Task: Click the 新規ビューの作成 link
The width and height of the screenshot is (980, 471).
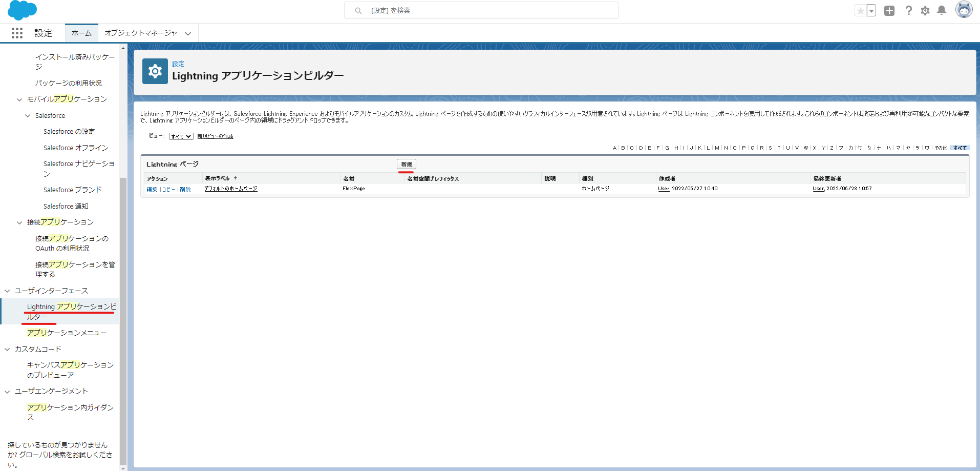Action: (x=215, y=136)
